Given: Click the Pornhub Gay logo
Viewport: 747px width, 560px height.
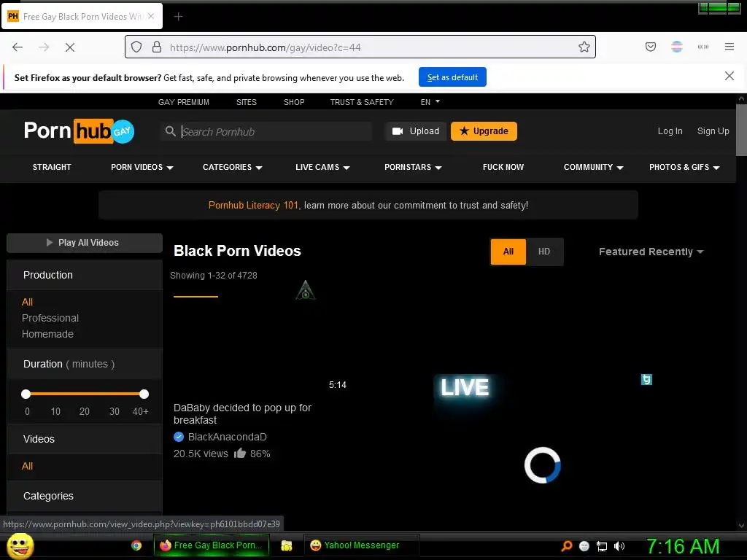Looking at the screenshot, I should 79,131.
